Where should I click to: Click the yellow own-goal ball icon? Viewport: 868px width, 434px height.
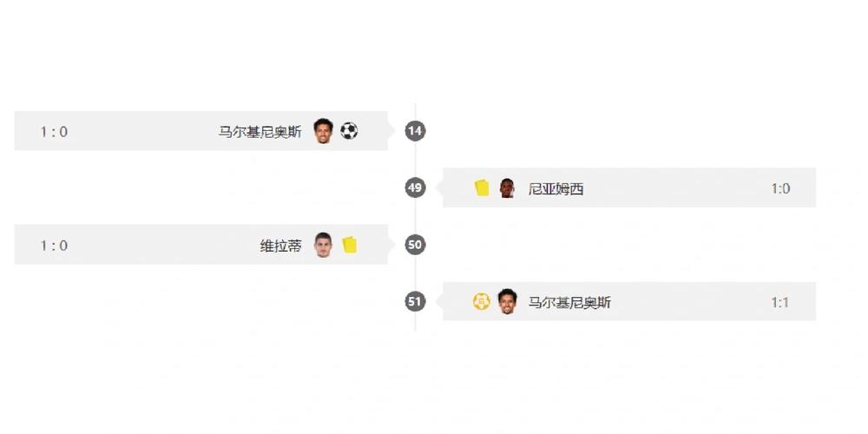pos(482,302)
